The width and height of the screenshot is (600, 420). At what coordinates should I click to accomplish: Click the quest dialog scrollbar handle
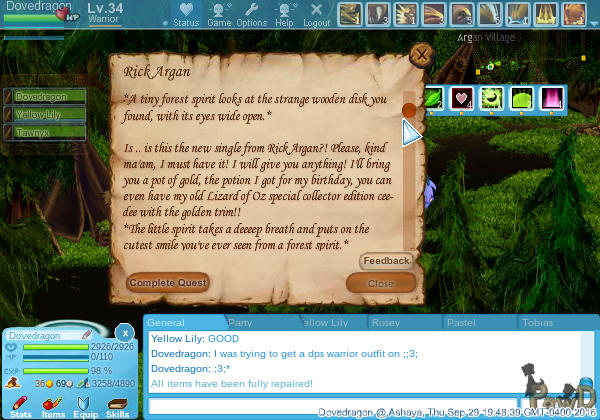coord(408,110)
